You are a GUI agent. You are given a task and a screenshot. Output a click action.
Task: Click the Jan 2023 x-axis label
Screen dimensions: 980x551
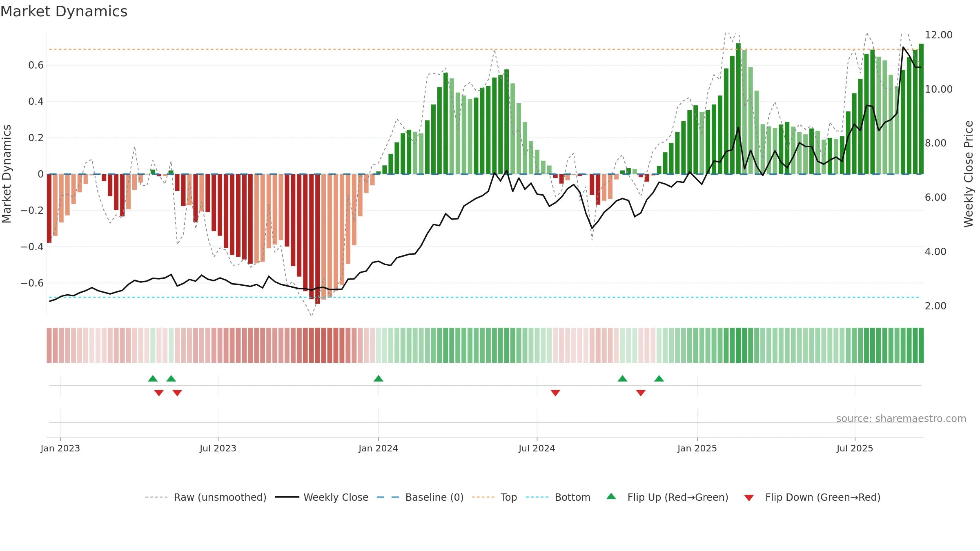coord(60,448)
